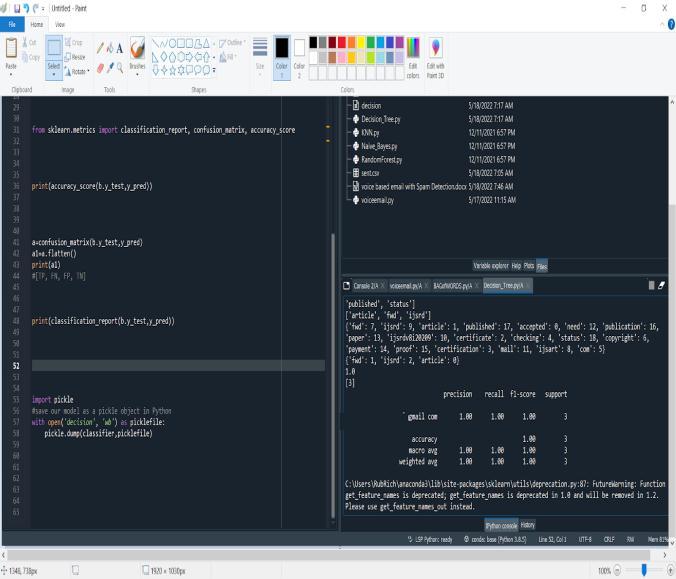Click 'voiceemail.py' in the pasted file list
The image size is (676, 579).
point(377,200)
